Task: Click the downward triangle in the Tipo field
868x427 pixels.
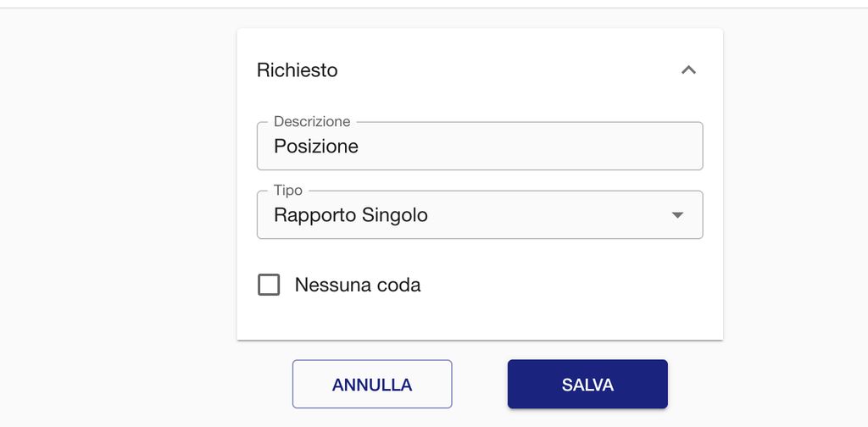Action: [x=677, y=215]
